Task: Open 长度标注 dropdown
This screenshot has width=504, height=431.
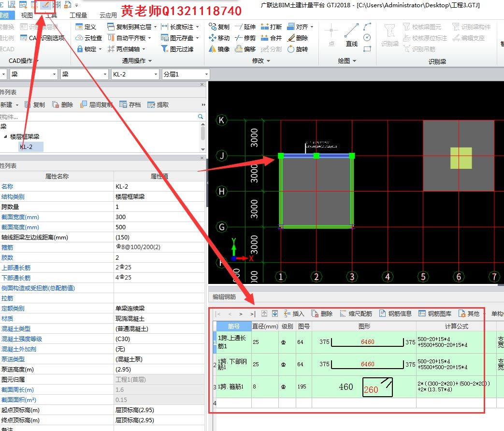Action: coord(197,27)
